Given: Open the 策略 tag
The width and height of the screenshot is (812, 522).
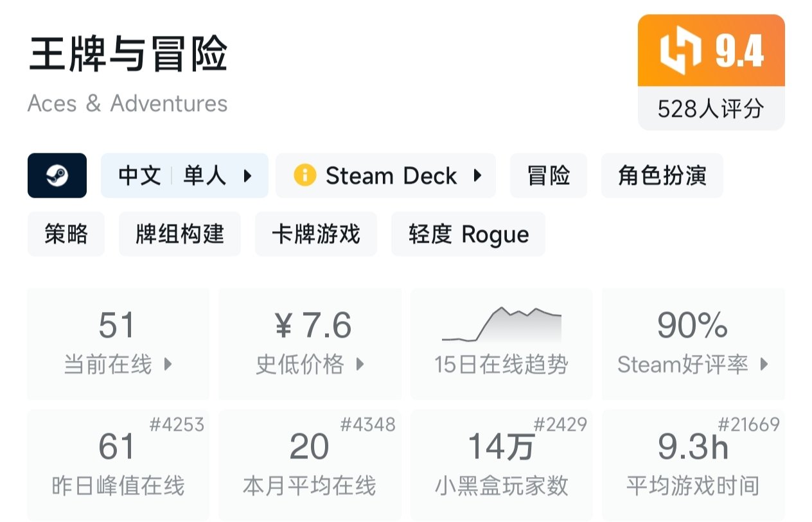Looking at the screenshot, I should (x=66, y=234).
